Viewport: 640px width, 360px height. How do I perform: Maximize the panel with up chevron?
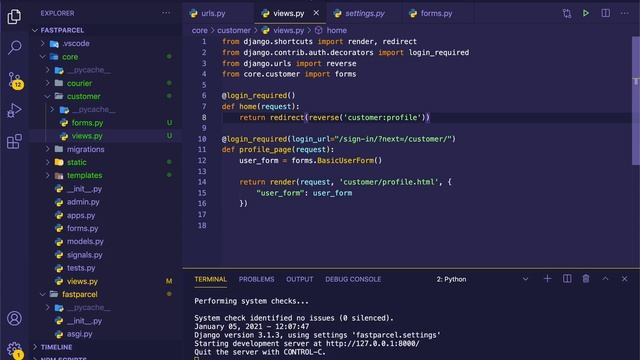(605, 279)
